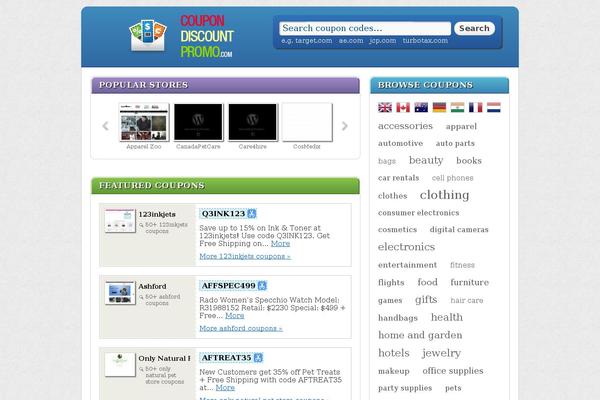The image size is (600, 400).
Task: Browse the car rentals category
Action: (398, 178)
